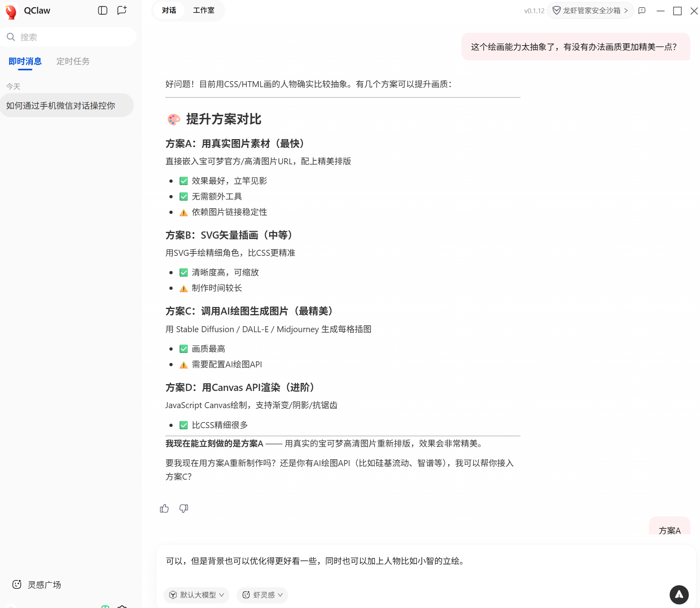Viewport: 700px width, 608px height.
Task: Click the 今天 date label
Action: tap(13, 86)
